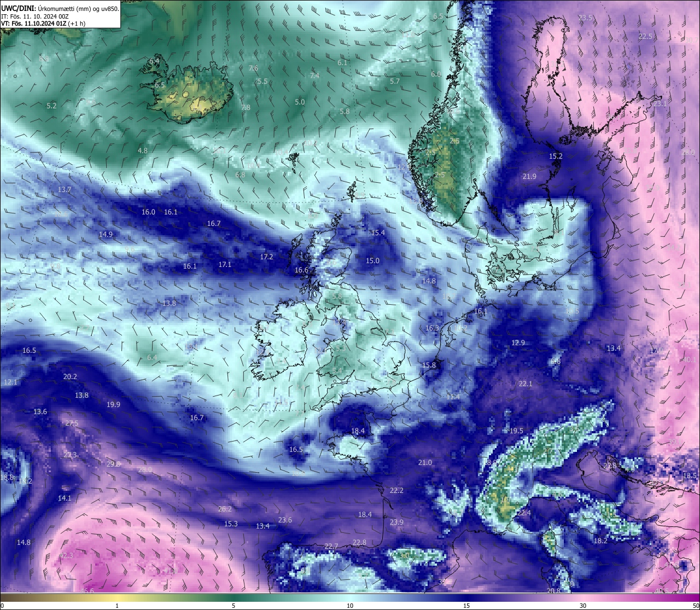Screen dimensions: 700x610
Task: Click the 22.1 value on the map
Action: click(x=526, y=384)
